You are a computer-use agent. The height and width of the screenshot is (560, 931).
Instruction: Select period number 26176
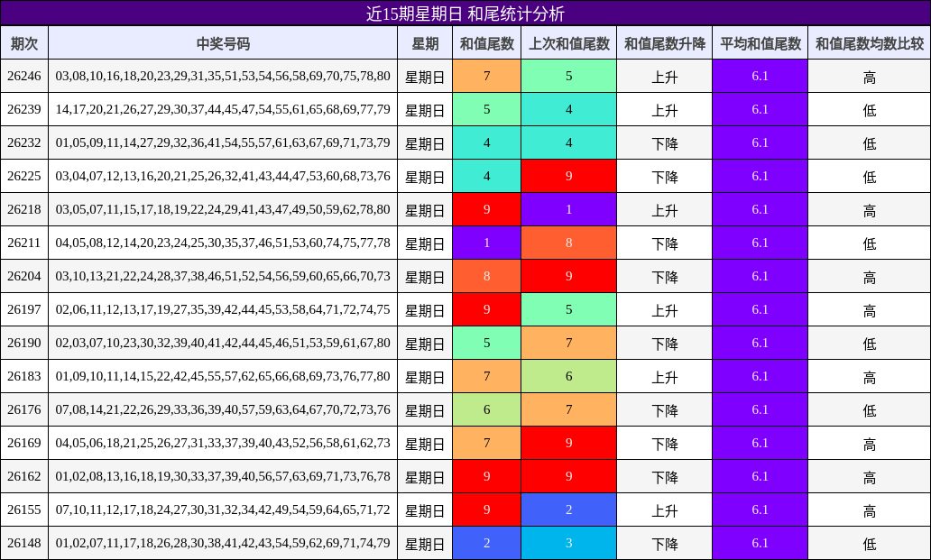click(24, 410)
